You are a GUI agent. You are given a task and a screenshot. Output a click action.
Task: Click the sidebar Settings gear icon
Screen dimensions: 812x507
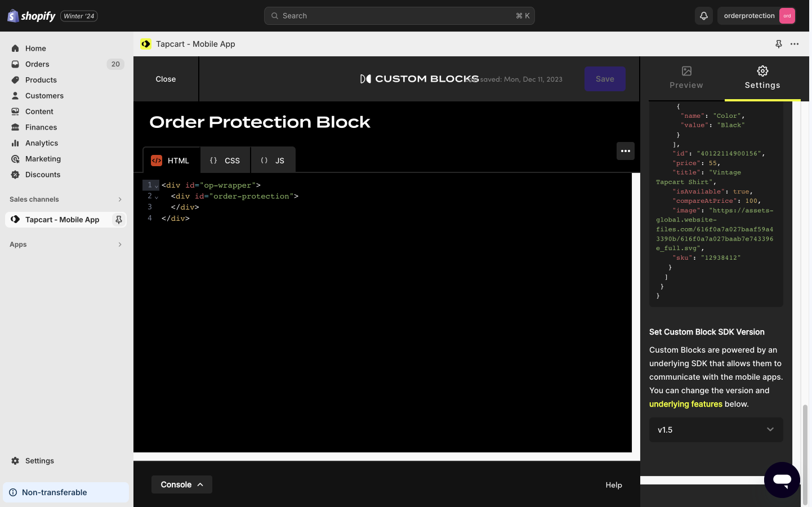(x=15, y=461)
